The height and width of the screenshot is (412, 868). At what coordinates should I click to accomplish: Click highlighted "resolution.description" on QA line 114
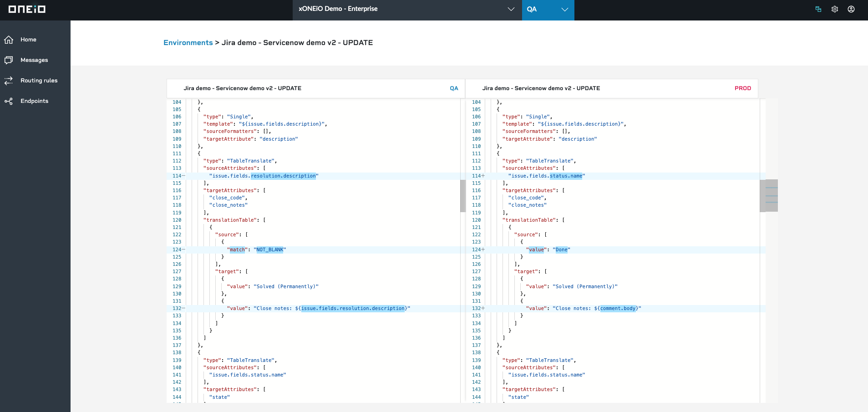tap(284, 176)
